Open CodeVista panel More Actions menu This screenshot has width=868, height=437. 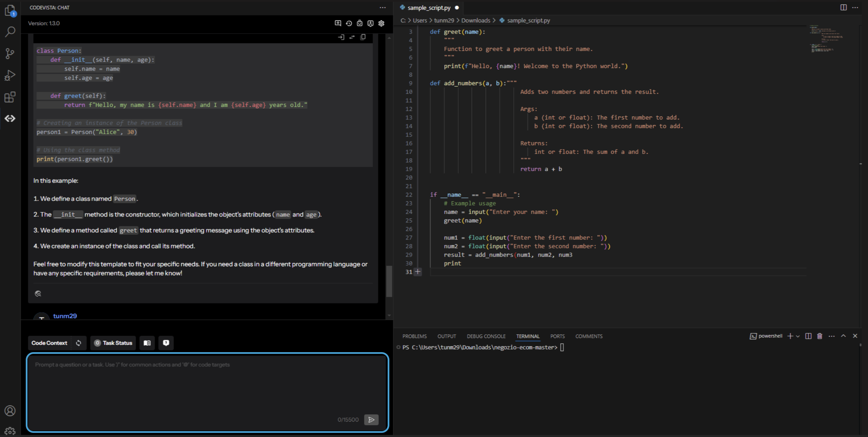point(383,8)
